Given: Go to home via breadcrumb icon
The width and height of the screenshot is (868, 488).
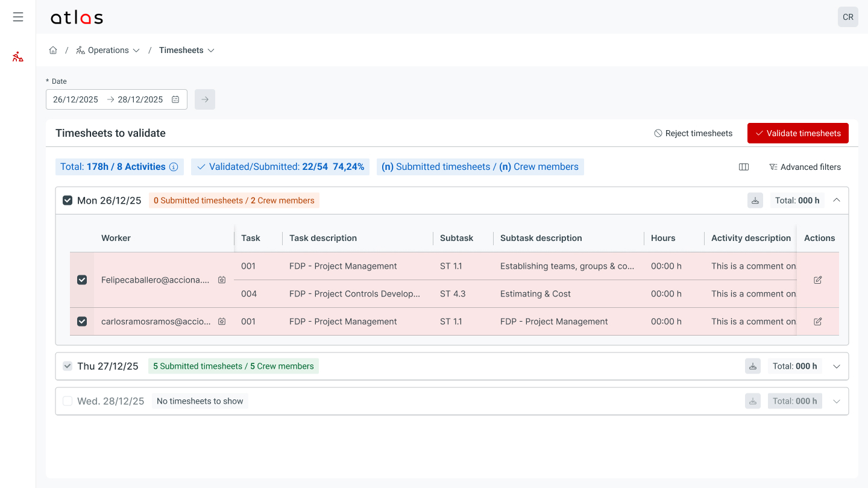Looking at the screenshot, I should pyautogui.click(x=53, y=51).
